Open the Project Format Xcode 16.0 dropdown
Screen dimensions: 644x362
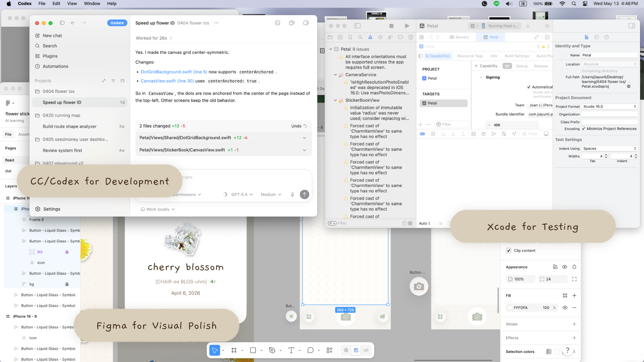(x=609, y=106)
